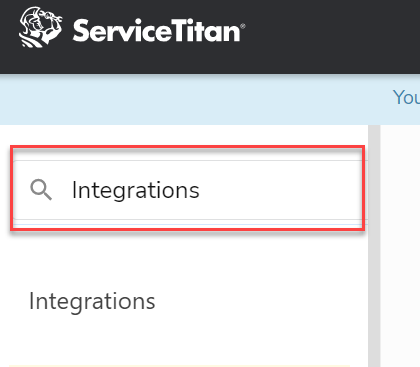This screenshot has height=367, width=420.
Task: Click the letter I of the Integrations sidebar item
Action: [31, 301]
